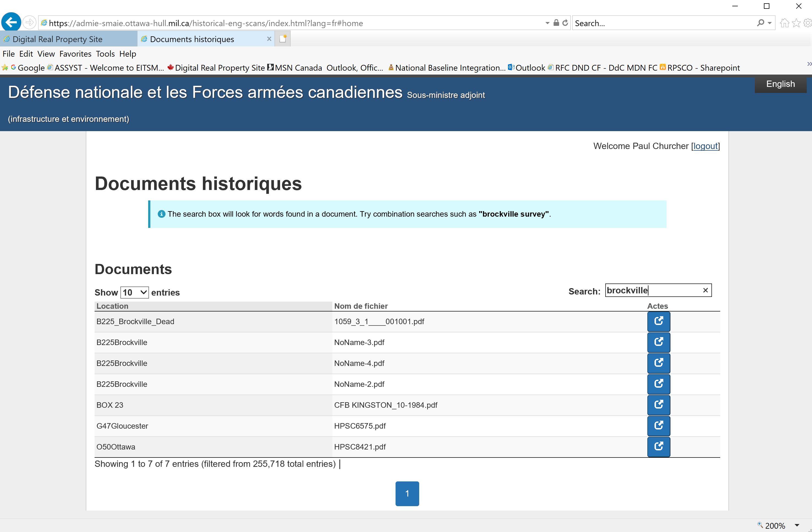Click the ASSYST bookmark in favorites bar
812x532 pixels.
(109, 68)
